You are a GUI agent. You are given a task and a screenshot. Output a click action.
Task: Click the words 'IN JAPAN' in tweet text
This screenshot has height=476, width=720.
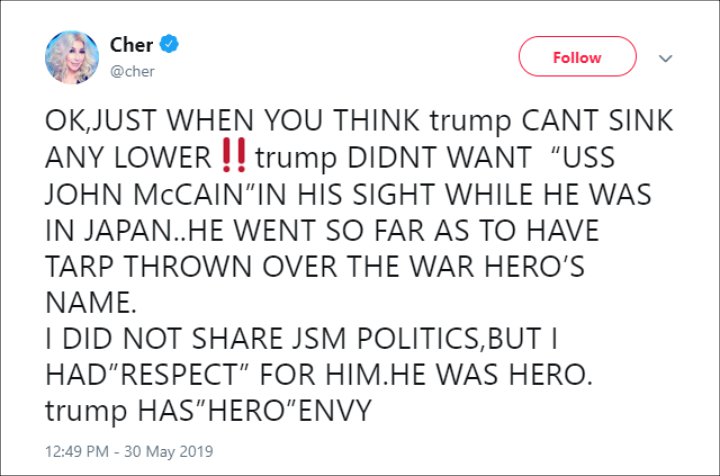coord(107,230)
